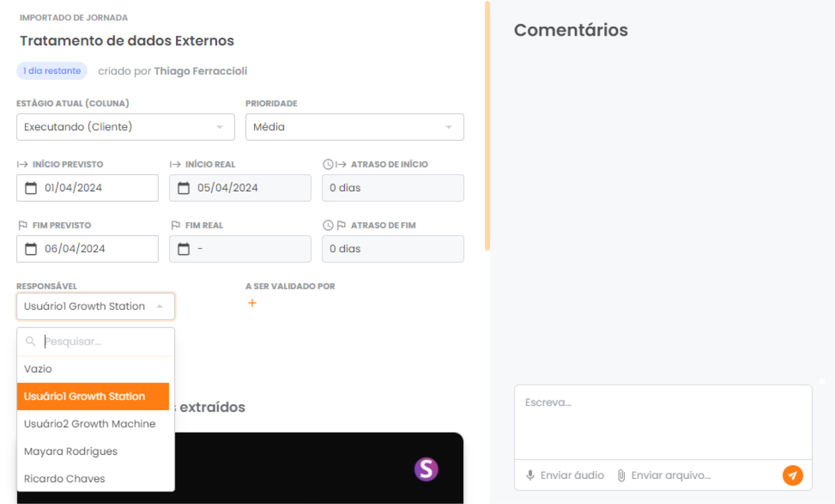This screenshot has height=504, width=835.
Task: Click the paperclip icon for Enviar arquivo
Action: (x=621, y=475)
